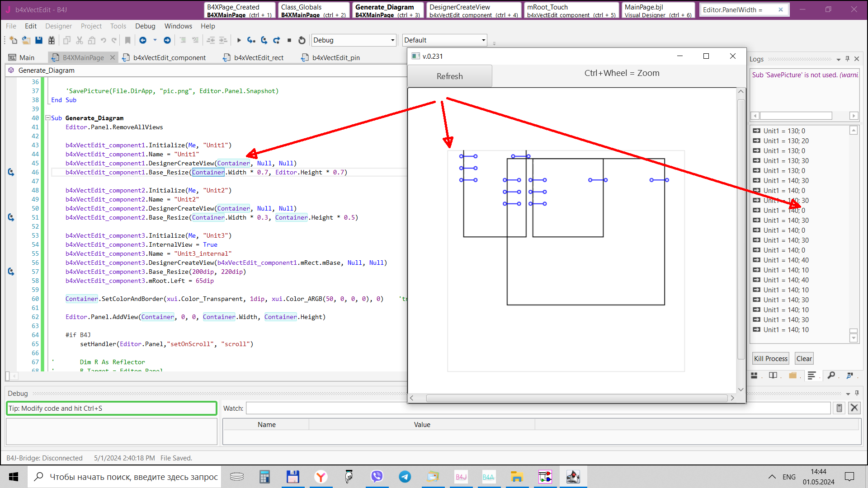Image resolution: width=868 pixels, height=488 pixels.
Task: Jump to mRoot_Touch recent sub
Action: 571,10
